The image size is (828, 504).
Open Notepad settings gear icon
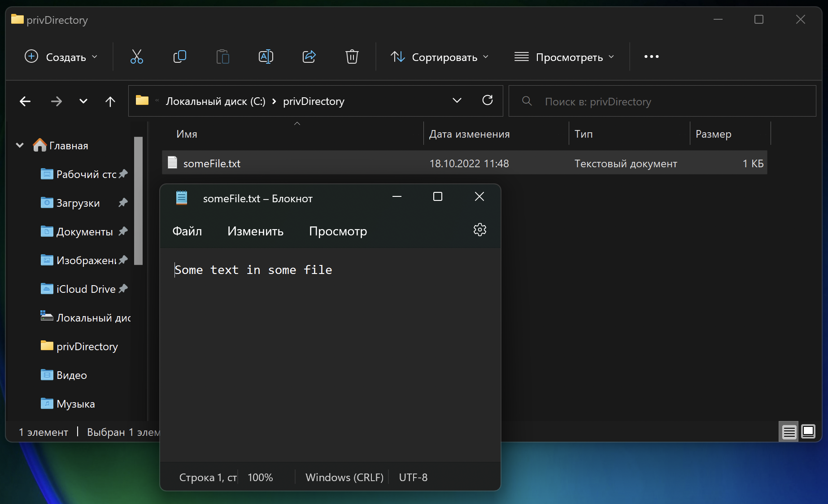[479, 230]
